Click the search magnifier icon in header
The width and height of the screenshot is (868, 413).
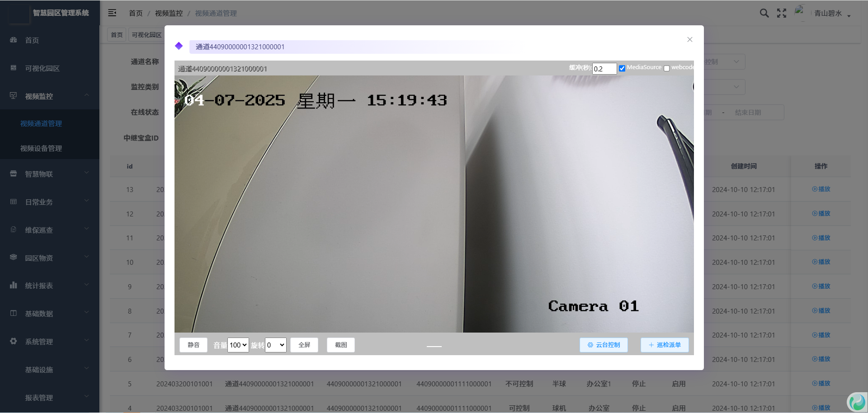click(x=764, y=13)
